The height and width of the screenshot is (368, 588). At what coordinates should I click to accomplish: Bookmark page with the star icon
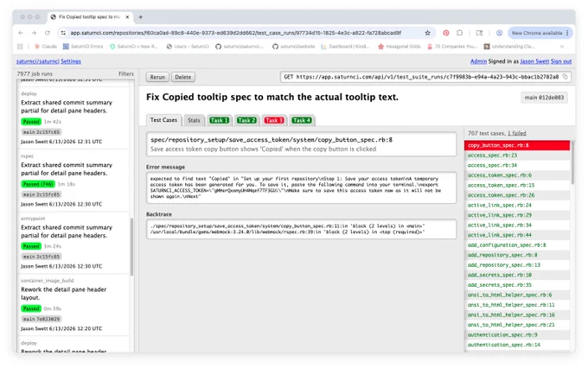point(427,33)
